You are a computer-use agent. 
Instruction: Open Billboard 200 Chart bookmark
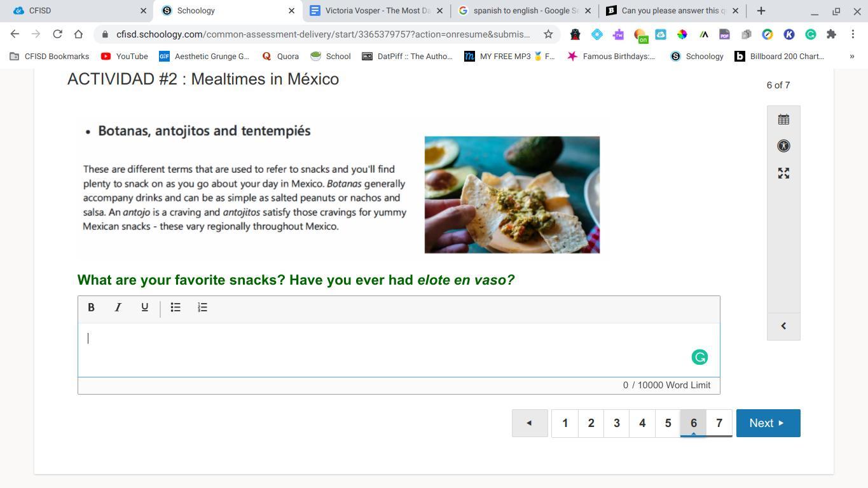tap(780, 56)
